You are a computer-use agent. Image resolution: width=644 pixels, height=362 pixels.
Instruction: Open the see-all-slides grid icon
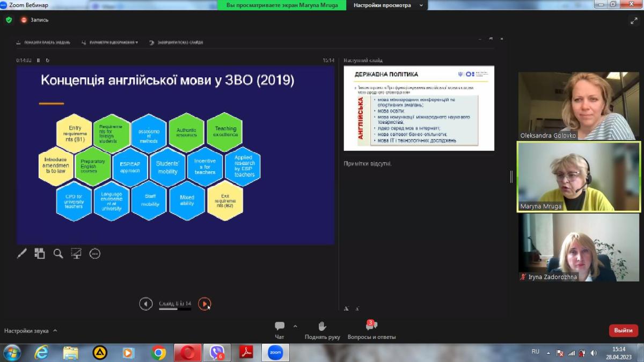(x=40, y=254)
